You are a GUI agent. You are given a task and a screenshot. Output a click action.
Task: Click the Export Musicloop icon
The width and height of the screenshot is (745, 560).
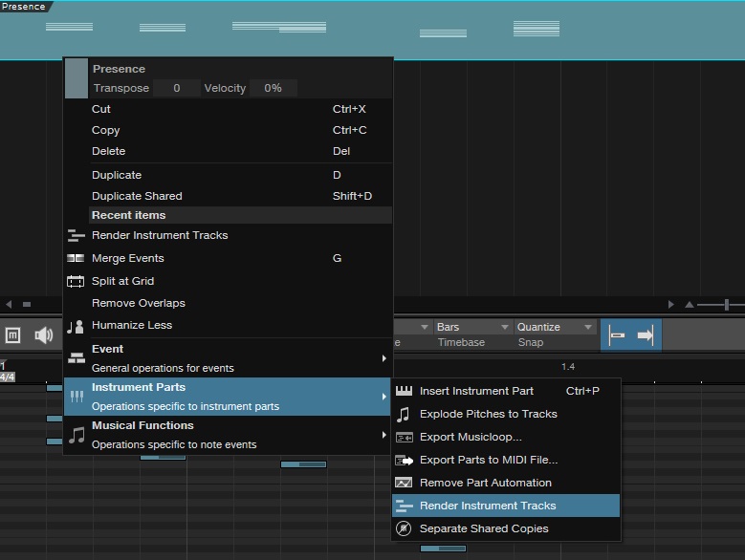[404, 438]
